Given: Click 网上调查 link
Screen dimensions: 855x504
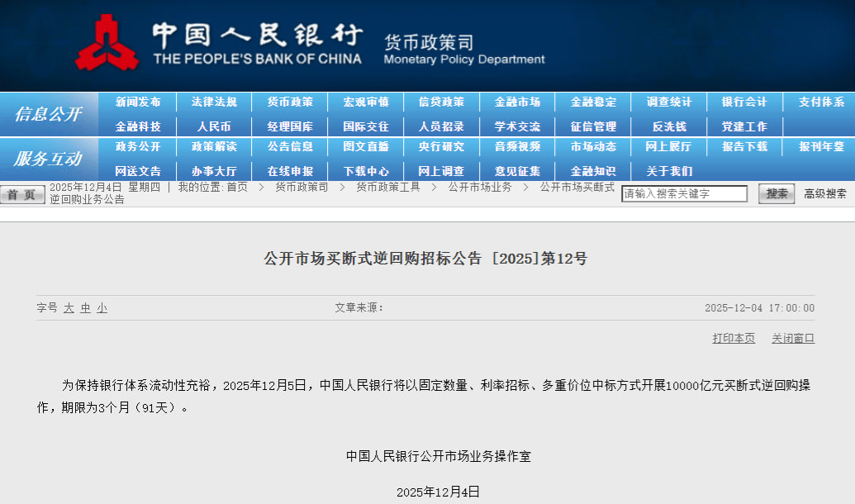Looking at the screenshot, I should click(442, 171).
